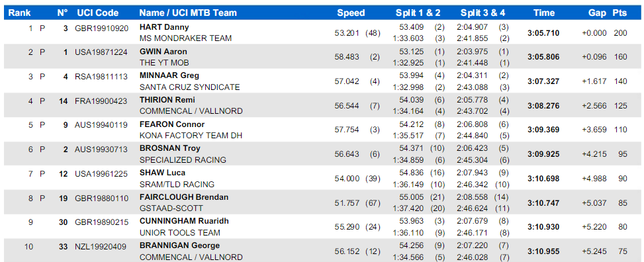This screenshot has width=644, height=262.
Task: Click the Time column header
Action: pyautogui.click(x=544, y=13)
